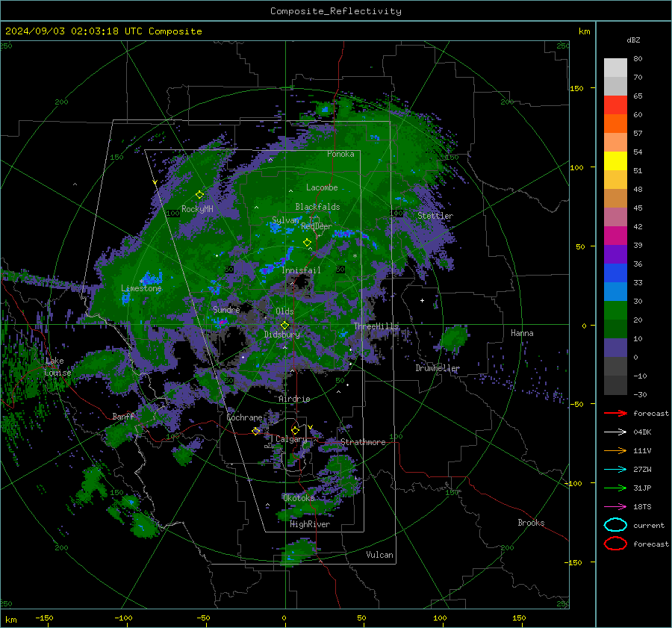Click the Didsbury city label
672x628 pixels.
click(x=281, y=335)
